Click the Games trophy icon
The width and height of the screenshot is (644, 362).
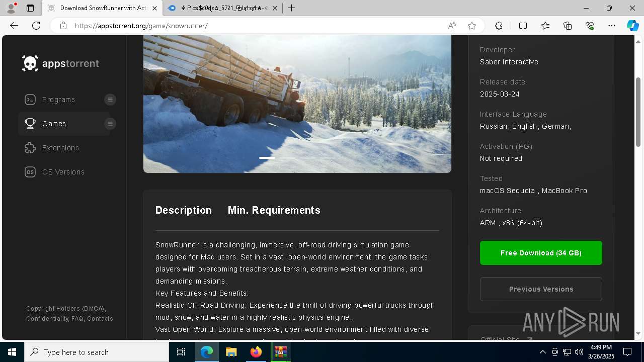[30, 124]
